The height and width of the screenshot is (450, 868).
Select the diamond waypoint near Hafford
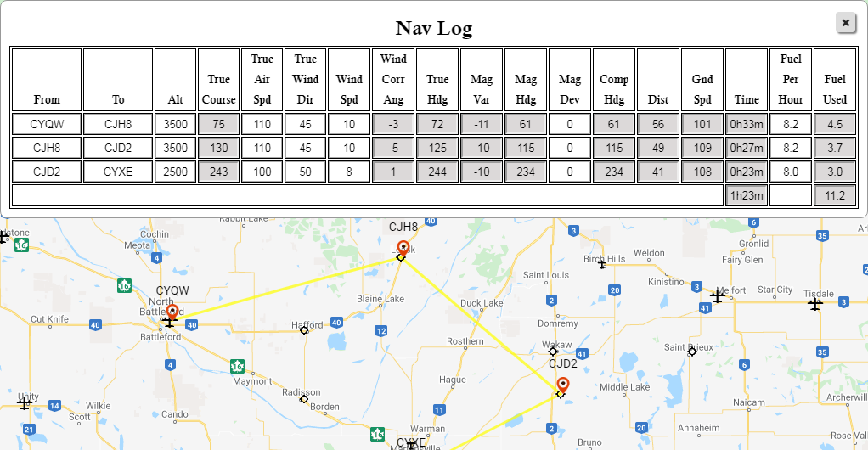coord(304,330)
